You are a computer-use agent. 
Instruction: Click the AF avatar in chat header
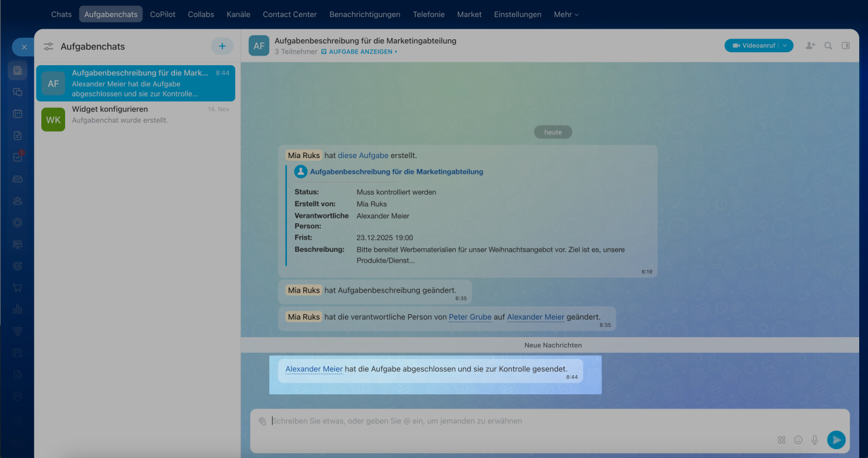pos(259,45)
